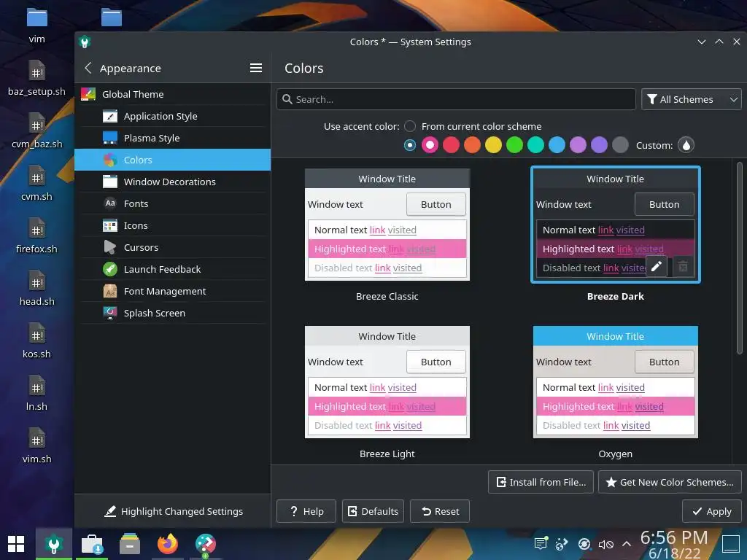Select the accent color radio button
The image size is (747, 560).
[x=410, y=145]
